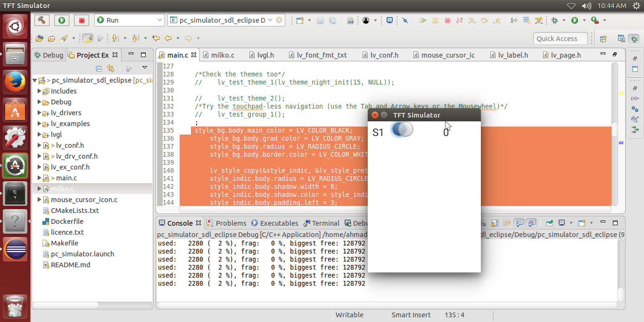The width and height of the screenshot is (644, 322).
Task: Toggle the S1 switch in TFT Simulator
Action: coord(403,130)
